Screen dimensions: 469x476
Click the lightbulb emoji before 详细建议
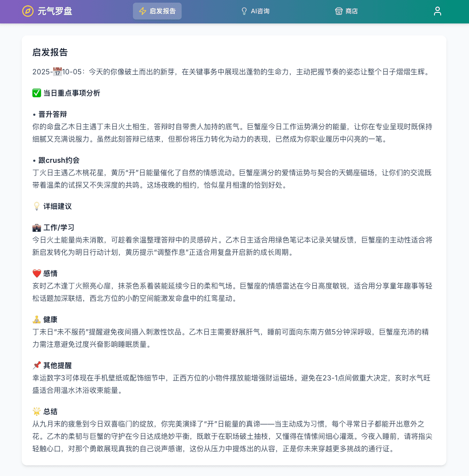(x=36, y=206)
